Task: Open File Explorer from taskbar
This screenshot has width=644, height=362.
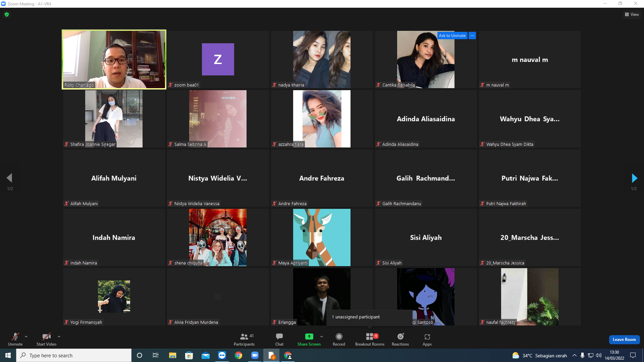Action: [172, 355]
